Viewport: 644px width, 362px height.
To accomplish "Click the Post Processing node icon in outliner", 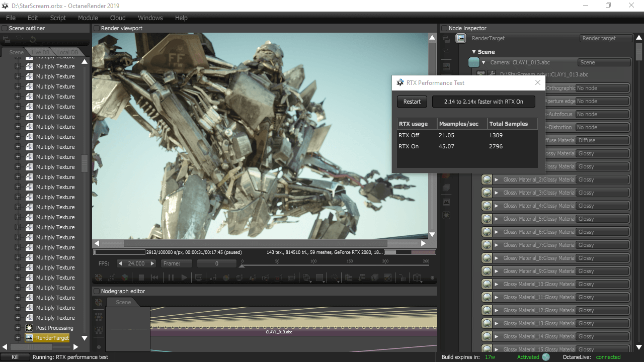I will [29, 328].
